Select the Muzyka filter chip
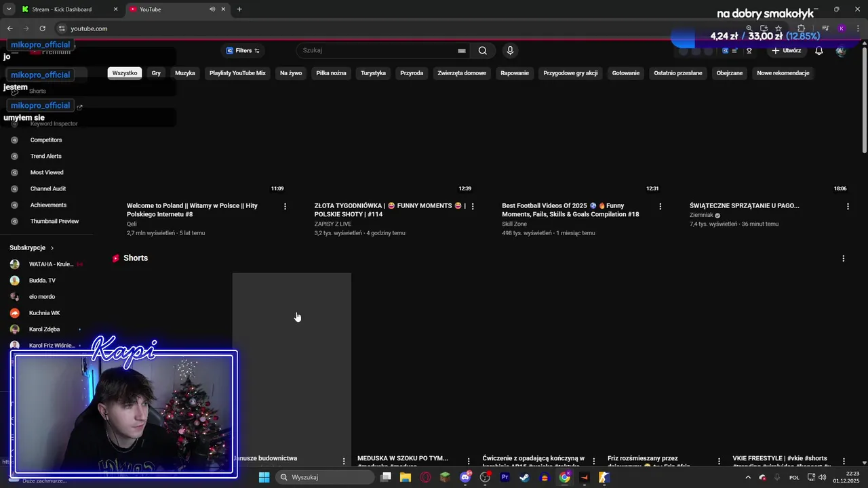This screenshot has width=868, height=488. click(x=185, y=73)
